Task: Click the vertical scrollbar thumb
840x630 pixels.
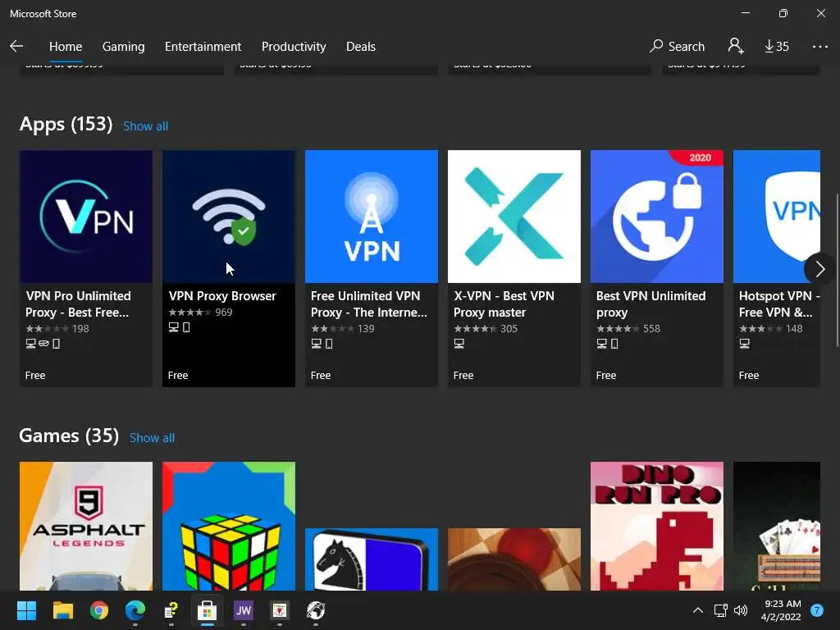Action: [x=837, y=271]
